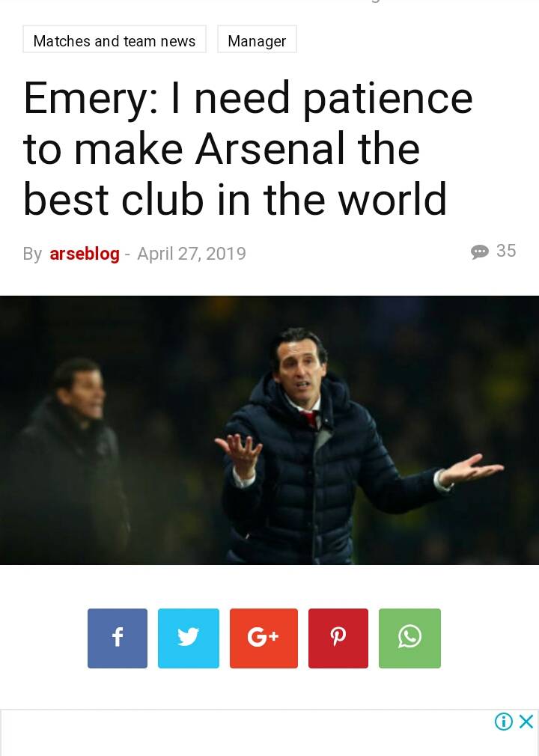Tweet this article via Twitter button
Screen dimensions: 539x756
pos(189,638)
